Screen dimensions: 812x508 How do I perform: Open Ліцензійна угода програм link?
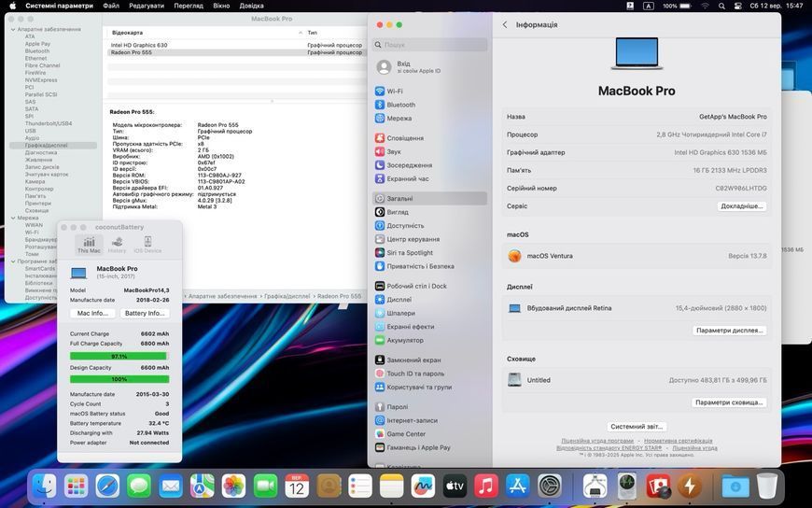597,441
